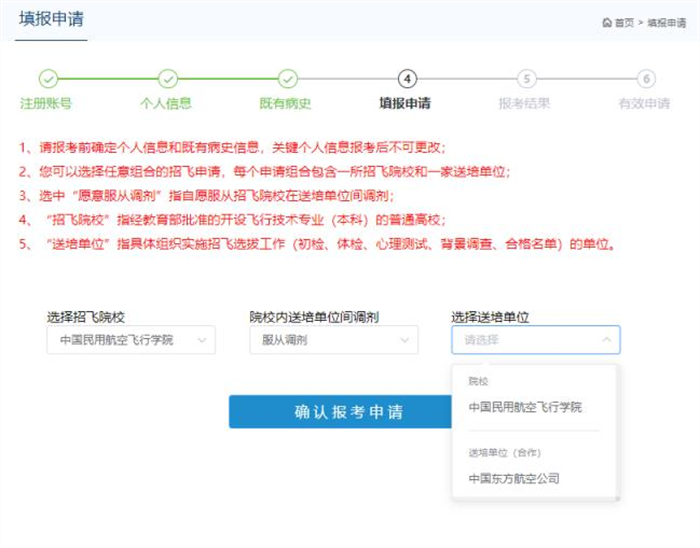Click the 既有病史 step label
Image resolution: width=700 pixels, height=548 pixels.
pos(286,103)
